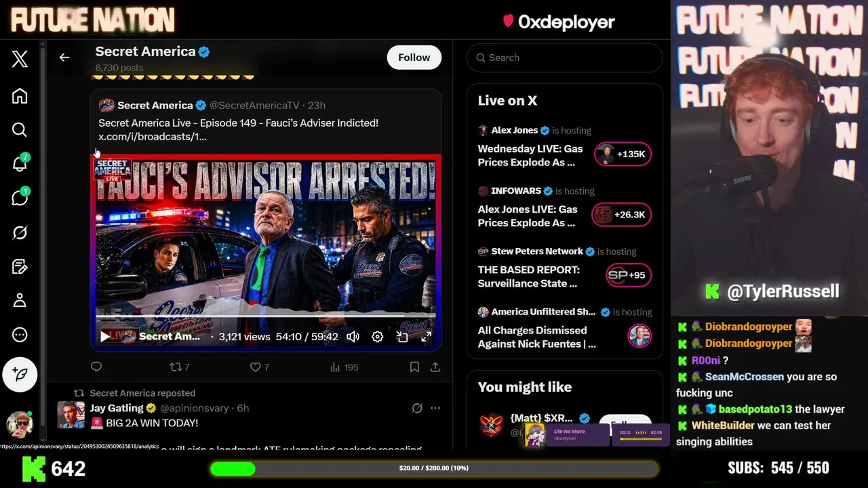Expand the video to fullscreen
The width and height of the screenshot is (868, 488).
pyautogui.click(x=427, y=336)
